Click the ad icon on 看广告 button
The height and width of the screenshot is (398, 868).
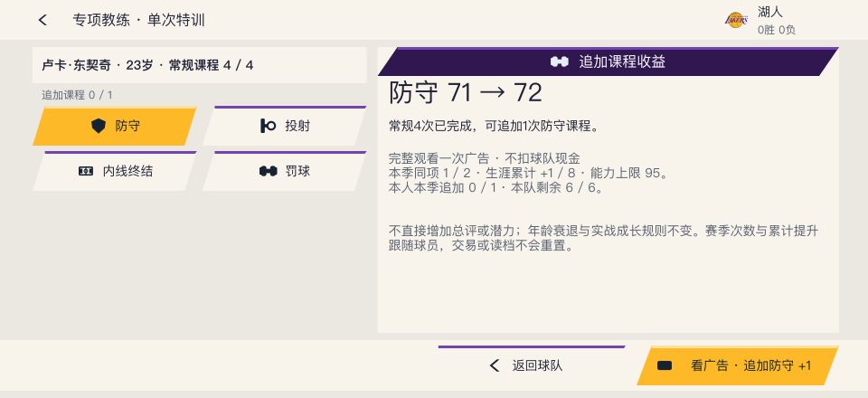[665, 366]
